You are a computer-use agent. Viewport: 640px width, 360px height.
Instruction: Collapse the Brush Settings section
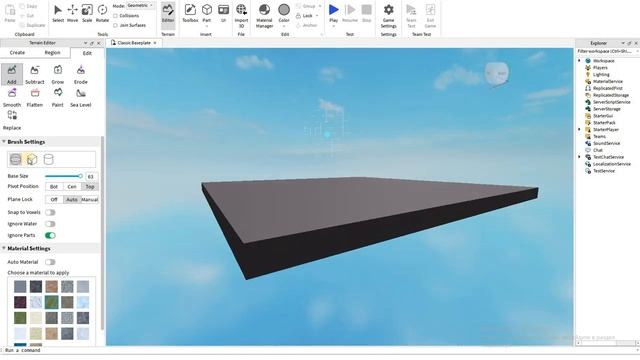pos(4,142)
